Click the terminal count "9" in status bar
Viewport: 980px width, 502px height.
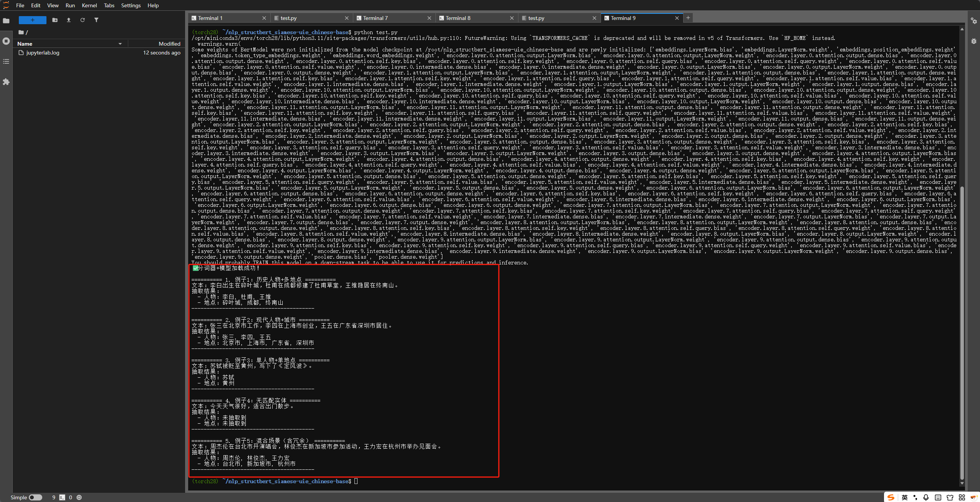tap(54, 497)
